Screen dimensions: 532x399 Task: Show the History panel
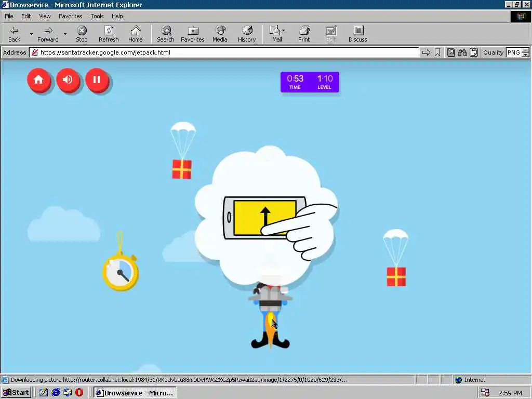(247, 34)
